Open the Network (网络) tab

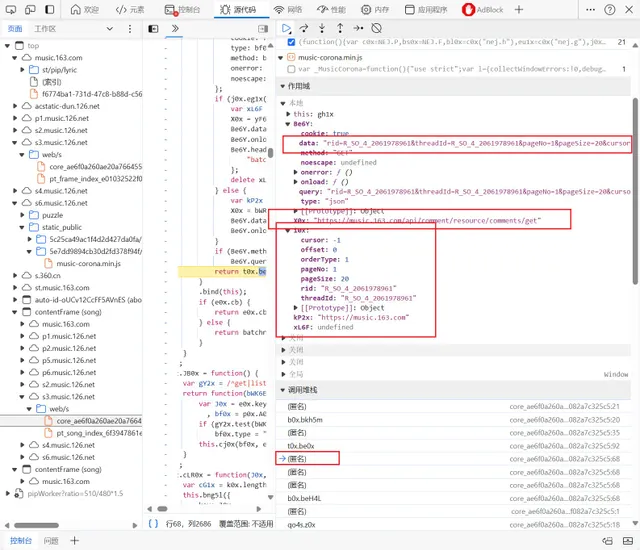click(x=288, y=9)
